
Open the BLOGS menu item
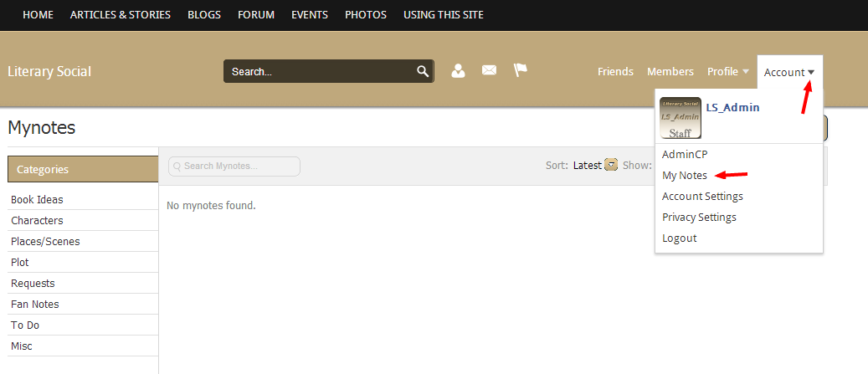[204, 15]
